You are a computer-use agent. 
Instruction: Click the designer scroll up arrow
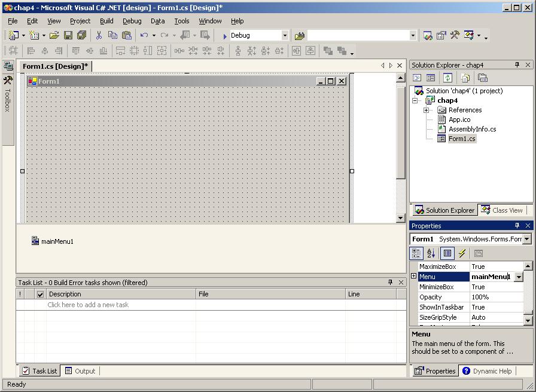(400, 78)
